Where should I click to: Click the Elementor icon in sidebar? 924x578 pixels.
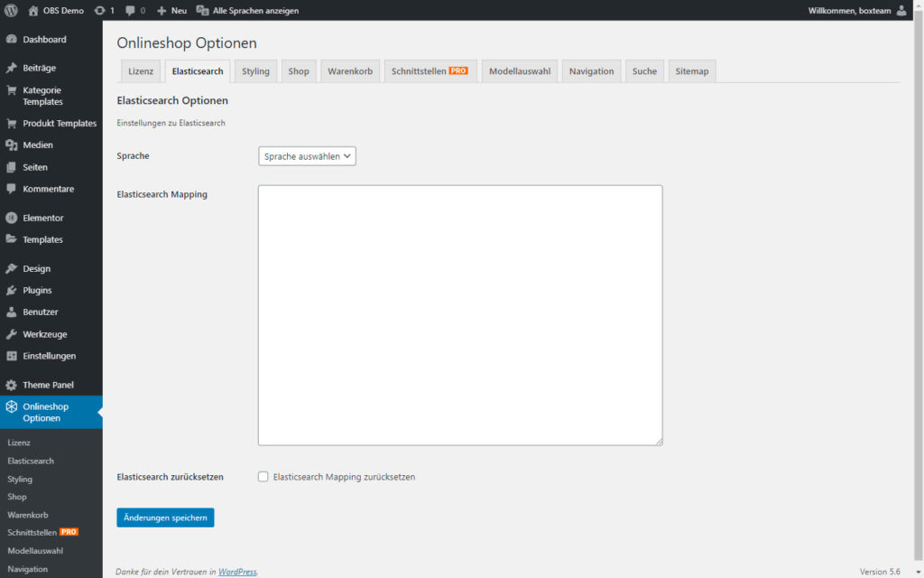point(11,218)
